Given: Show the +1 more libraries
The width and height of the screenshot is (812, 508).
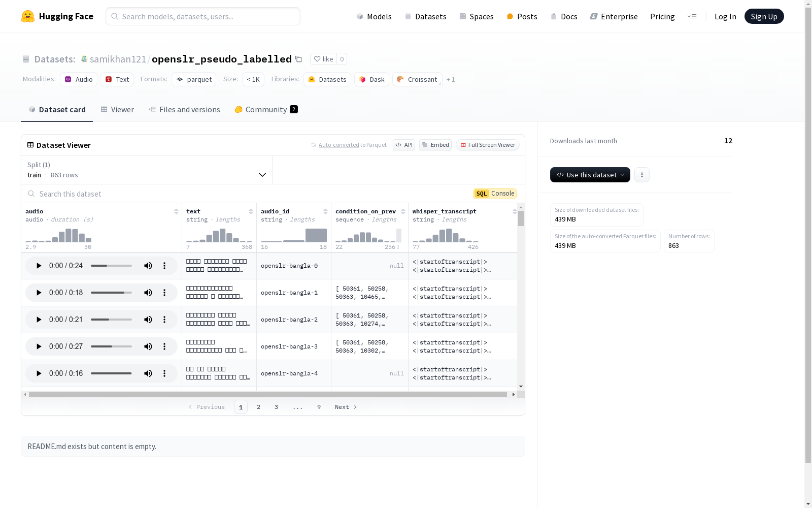Looking at the screenshot, I should pyautogui.click(x=451, y=80).
